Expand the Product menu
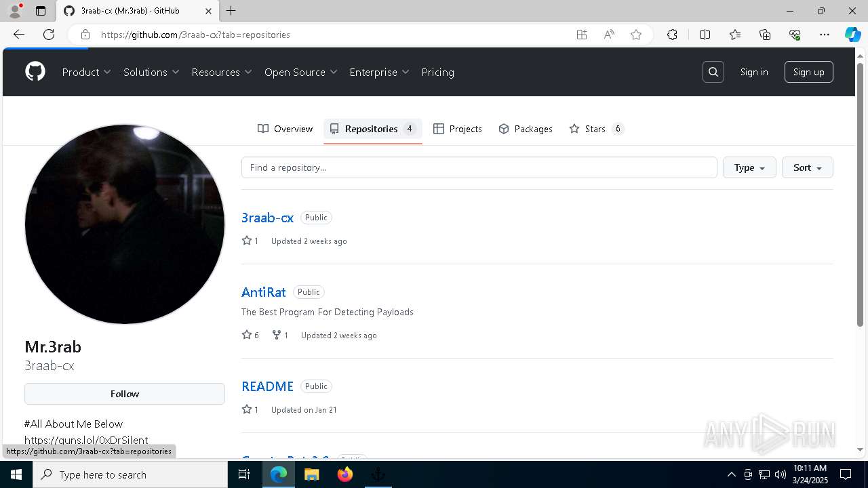This screenshot has width=868, height=488. click(87, 72)
